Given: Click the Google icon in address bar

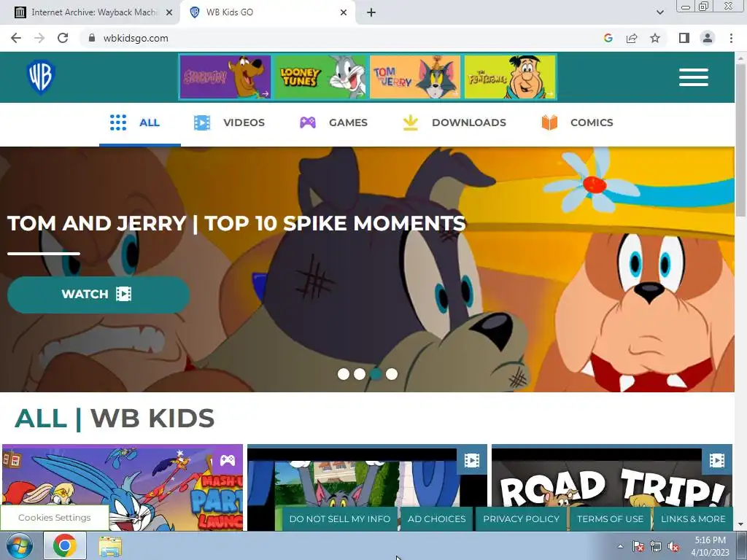Looking at the screenshot, I should [608, 38].
